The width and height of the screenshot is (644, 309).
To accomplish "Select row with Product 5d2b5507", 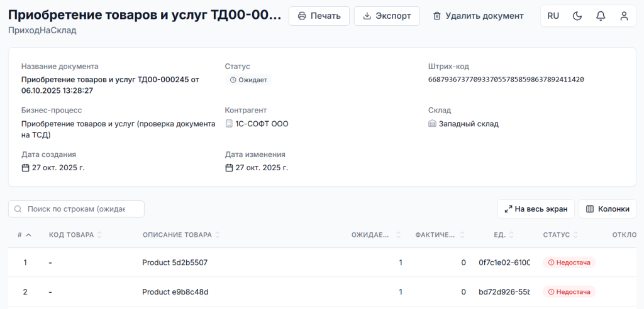I will pos(175,263).
